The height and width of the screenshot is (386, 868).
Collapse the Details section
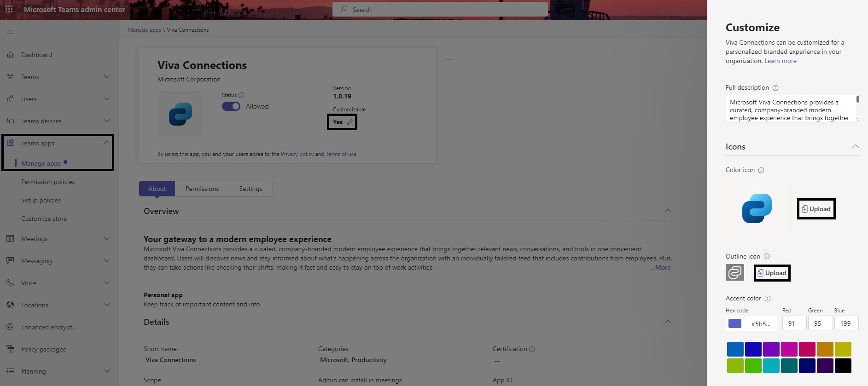click(x=668, y=322)
